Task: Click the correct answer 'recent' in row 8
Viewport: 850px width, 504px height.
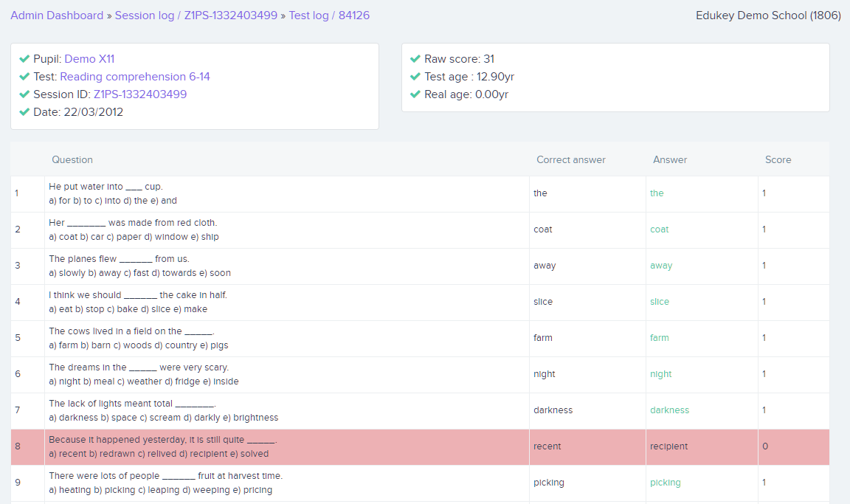Action: (x=547, y=446)
